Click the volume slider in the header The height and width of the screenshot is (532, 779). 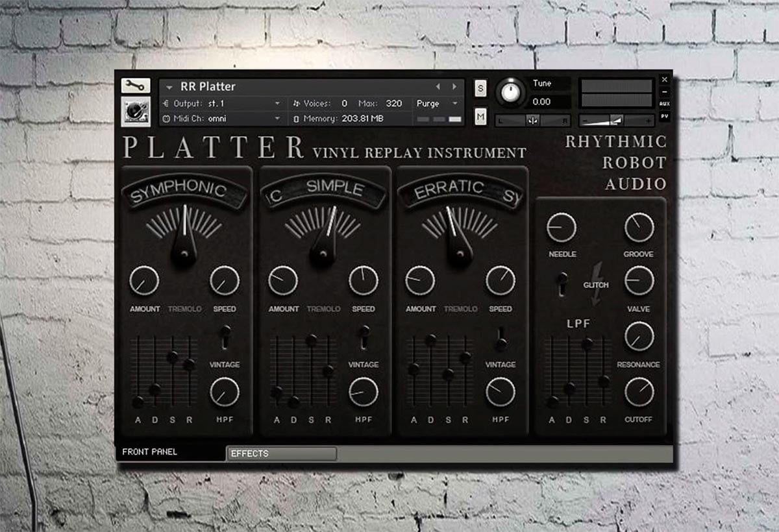(x=617, y=121)
